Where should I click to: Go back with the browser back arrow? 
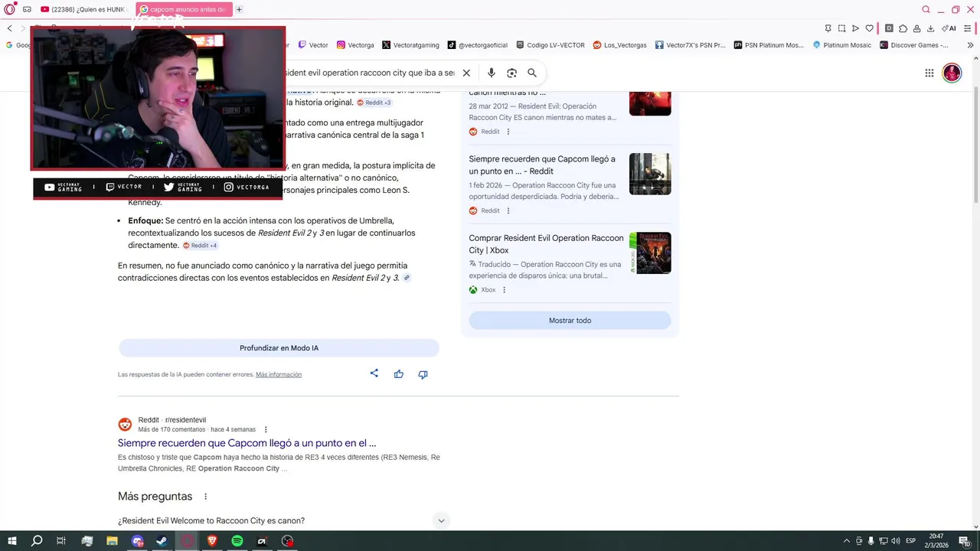tap(9, 28)
